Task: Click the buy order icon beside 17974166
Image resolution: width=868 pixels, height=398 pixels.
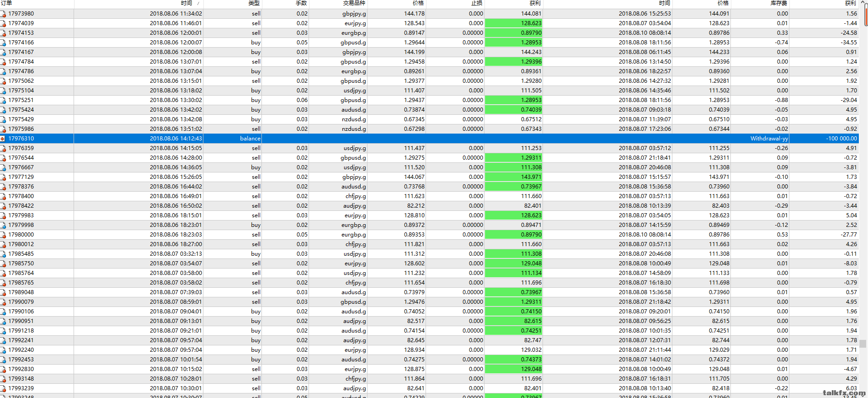Action: tap(3, 43)
